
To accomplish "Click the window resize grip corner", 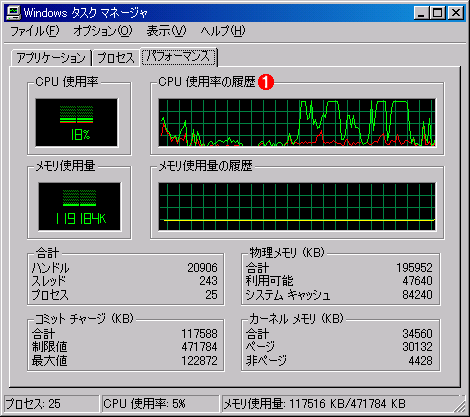I will coord(460,405).
